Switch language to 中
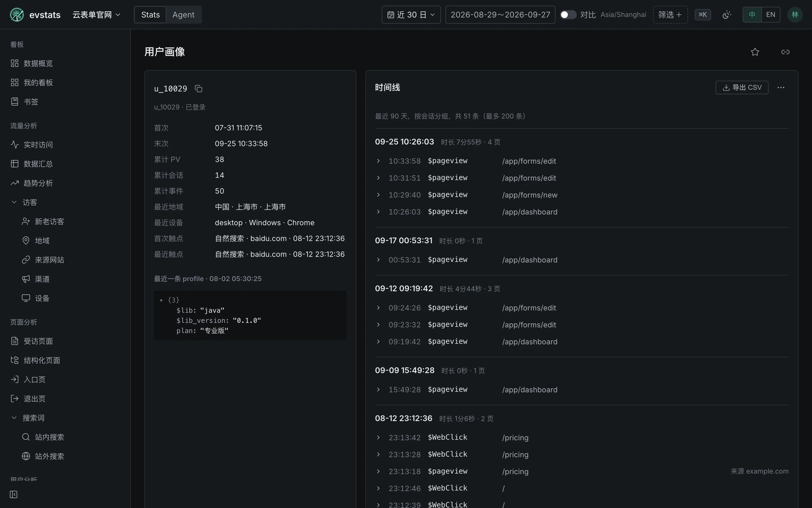 tap(752, 15)
